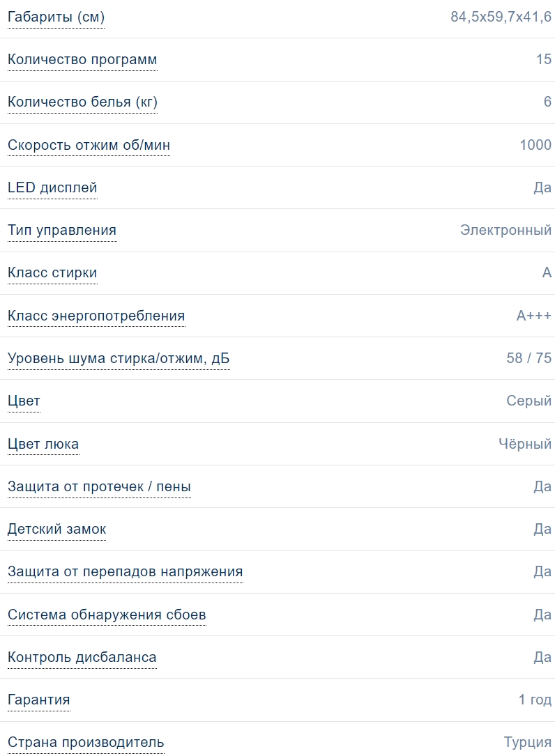The image size is (555, 756).
Task: Click the "Страна производитель" label
Action: [x=86, y=743]
